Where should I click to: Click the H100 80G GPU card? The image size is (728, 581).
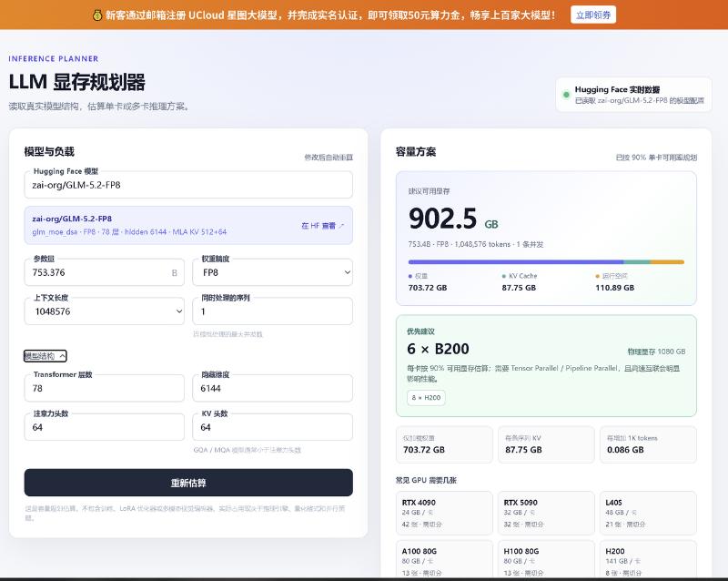546,559
